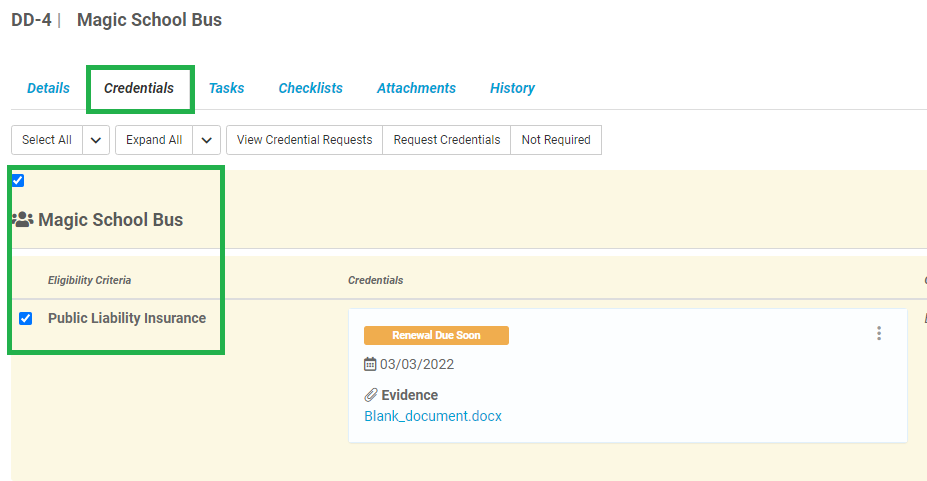Click the Expand All button
The height and width of the screenshot is (481, 927).
(x=154, y=140)
